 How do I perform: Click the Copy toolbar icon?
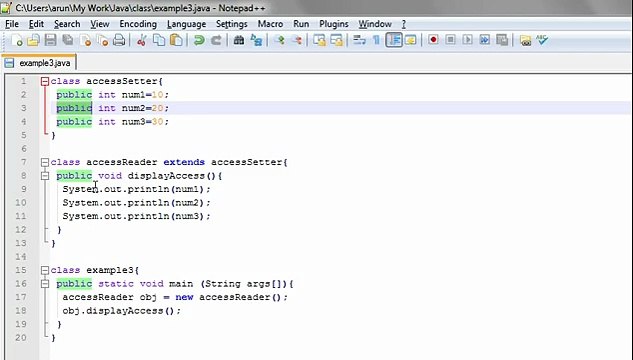click(x=159, y=40)
